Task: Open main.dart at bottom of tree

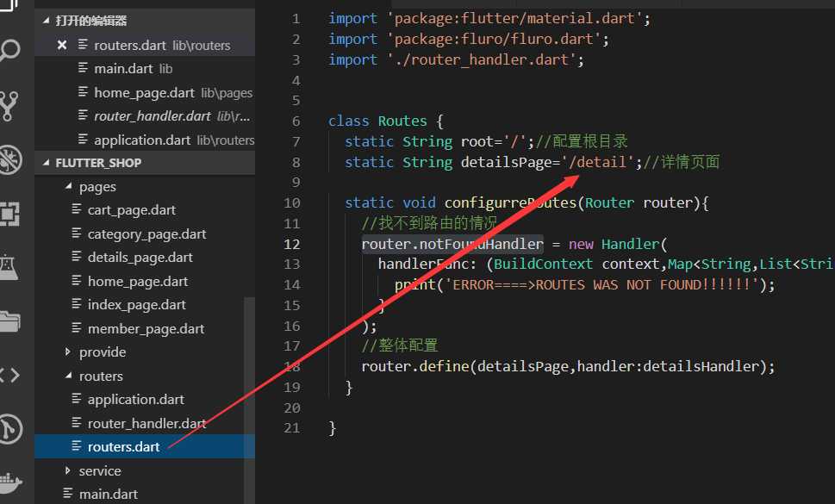Action: (x=109, y=495)
